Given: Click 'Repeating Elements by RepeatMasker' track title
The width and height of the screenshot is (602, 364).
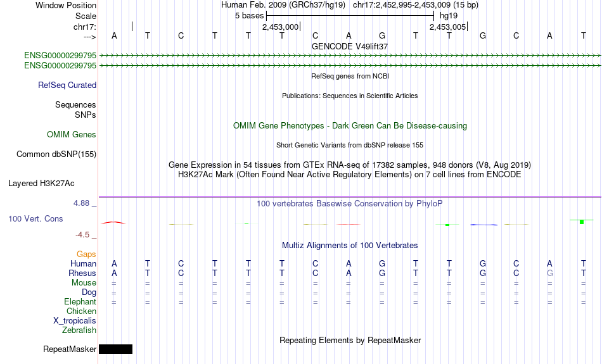Looking at the screenshot, I should point(350,340).
